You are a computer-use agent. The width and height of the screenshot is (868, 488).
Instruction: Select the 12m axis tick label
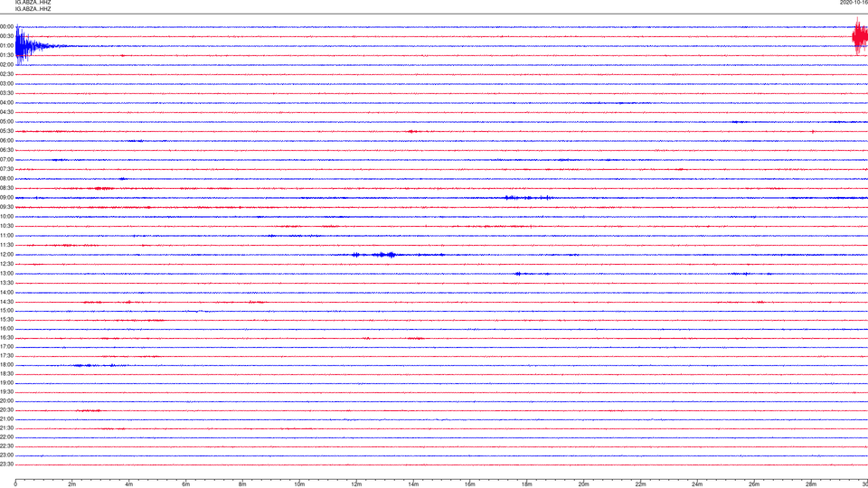click(x=356, y=484)
